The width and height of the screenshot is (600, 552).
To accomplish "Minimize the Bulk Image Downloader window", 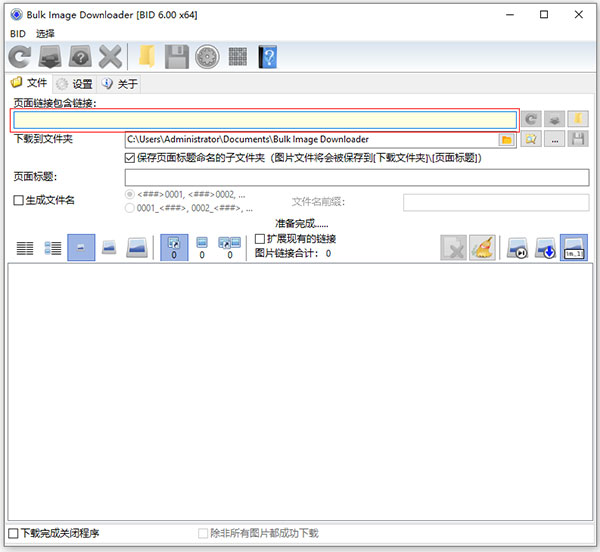I will point(510,15).
